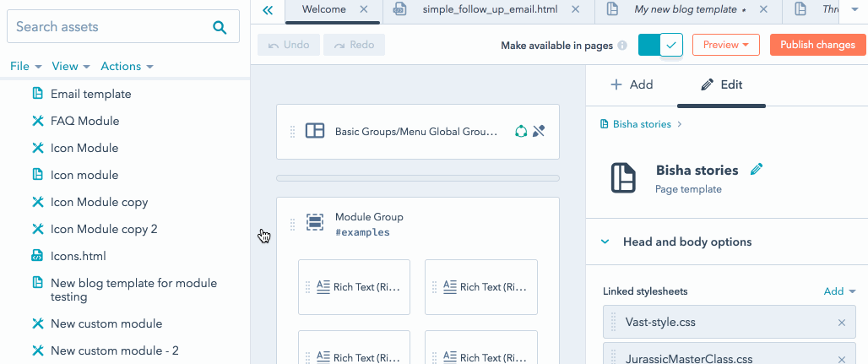Viewport: 868px width, 364px height.
Task: Click the Page template subtitle text
Action: point(689,189)
